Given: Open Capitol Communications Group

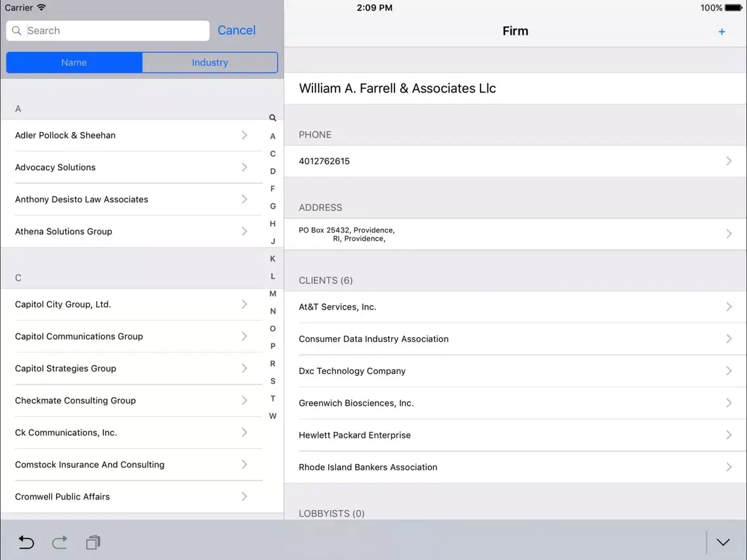Looking at the screenshot, I should (132, 336).
